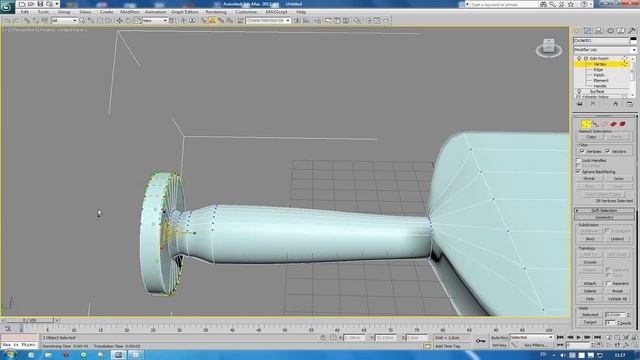Image resolution: width=640 pixels, height=360 pixels.
Task: Open the Display command panel tab
Action: (x=621, y=31)
